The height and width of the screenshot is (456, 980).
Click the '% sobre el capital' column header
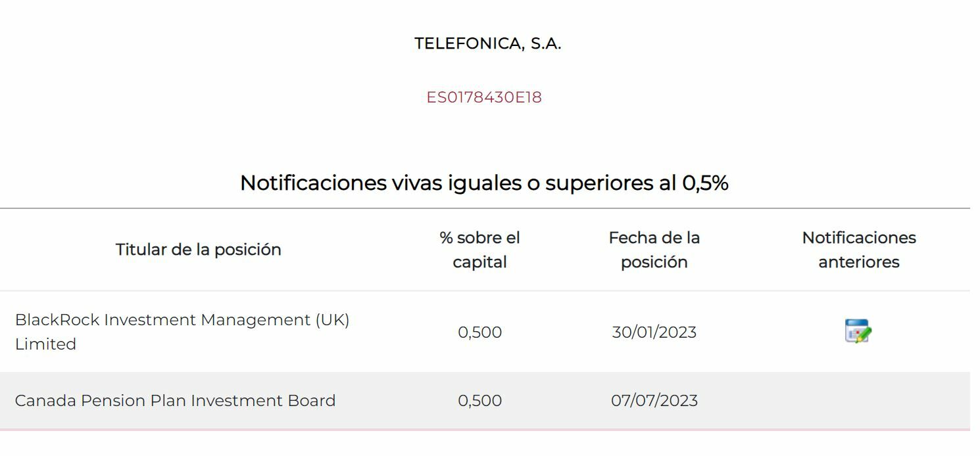coord(479,250)
